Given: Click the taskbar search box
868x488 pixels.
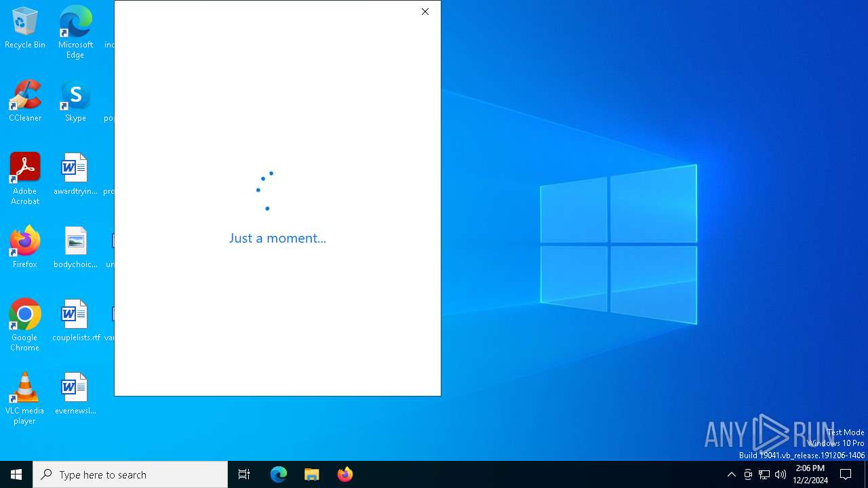Looking at the screenshot, I should [x=130, y=474].
